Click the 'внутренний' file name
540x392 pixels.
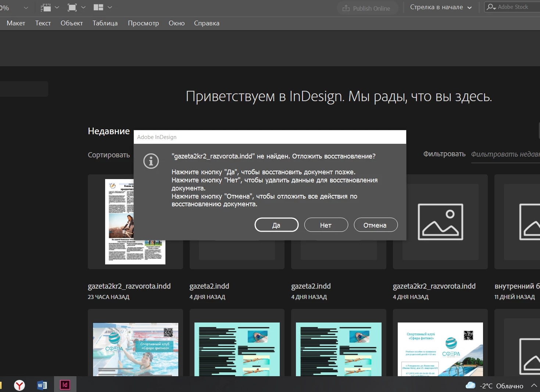517,286
